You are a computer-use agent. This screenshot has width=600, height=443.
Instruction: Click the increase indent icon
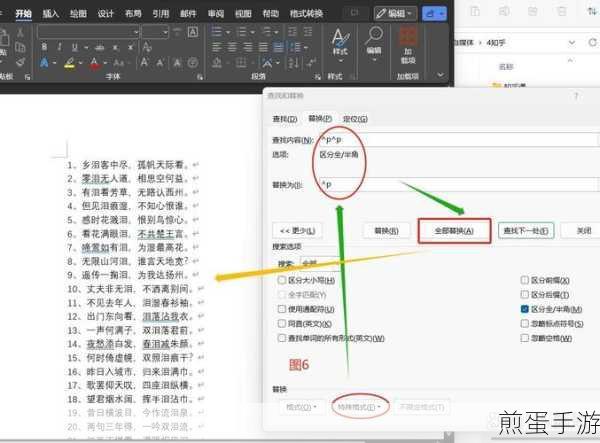pos(307,32)
